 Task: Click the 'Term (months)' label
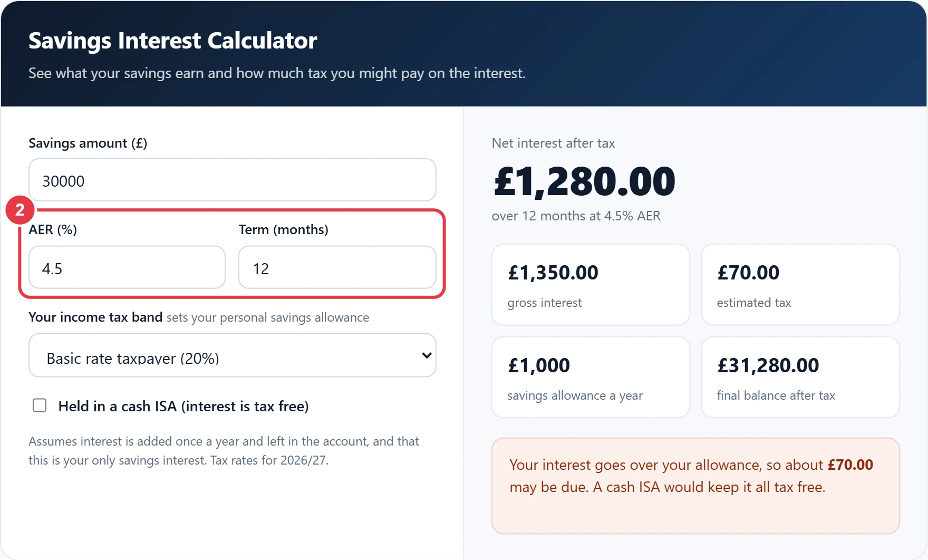click(x=284, y=229)
